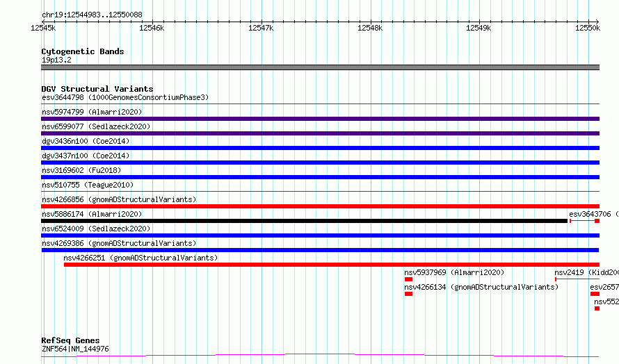
Task: Click the red bar of nsv4266251
Action: click(x=332, y=265)
